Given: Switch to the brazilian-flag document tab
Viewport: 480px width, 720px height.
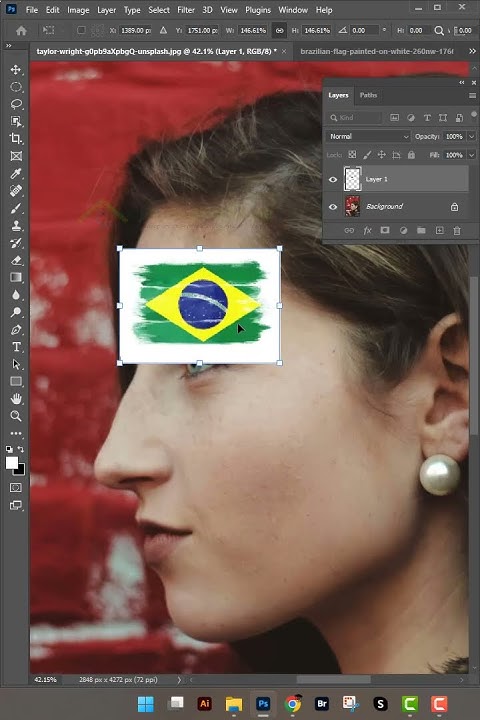Looking at the screenshot, I should (377, 51).
